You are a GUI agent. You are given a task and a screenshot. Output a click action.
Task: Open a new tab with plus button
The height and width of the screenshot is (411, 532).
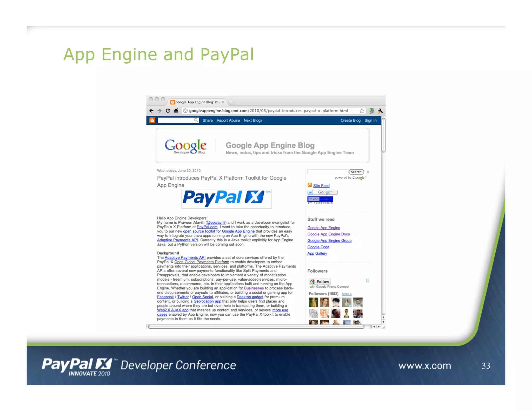pos(231,102)
